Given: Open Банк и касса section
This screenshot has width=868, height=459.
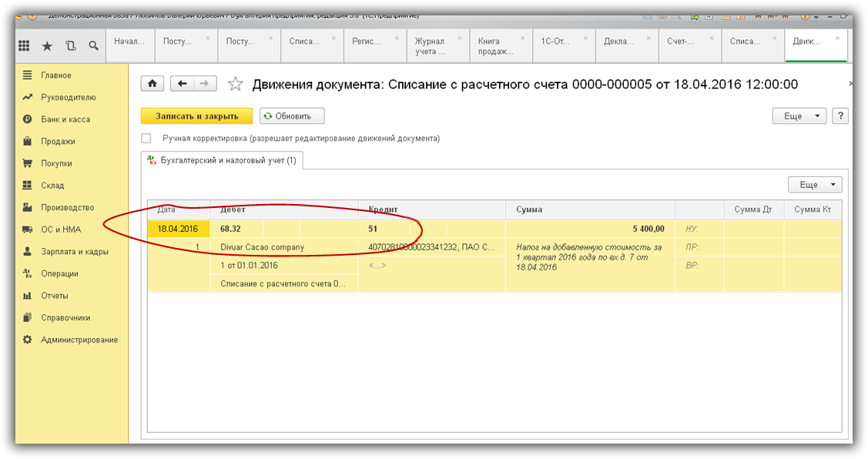Looking at the screenshot, I should (65, 119).
